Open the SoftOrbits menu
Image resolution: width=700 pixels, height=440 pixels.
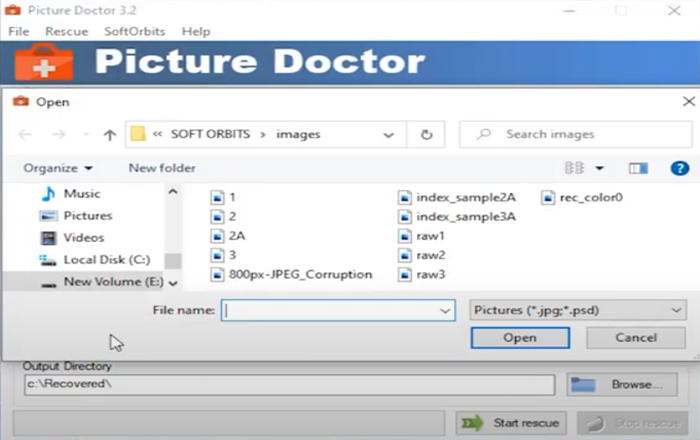tap(135, 32)
